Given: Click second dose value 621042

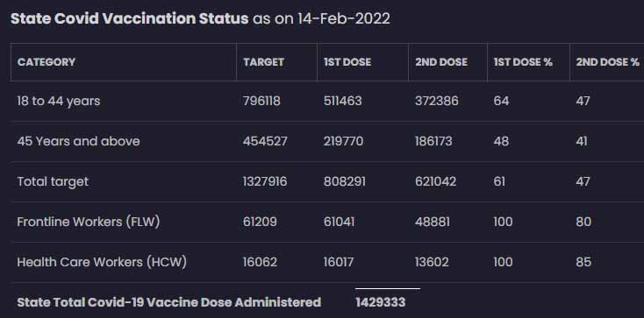Looking at the screenshot, I should point(435,181).
